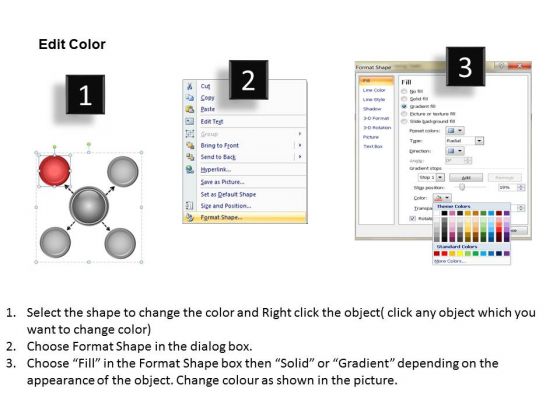Viewport: 560px width, 420px height.
Task: Click the Paste clipboard icon
Action: [190, 109]
